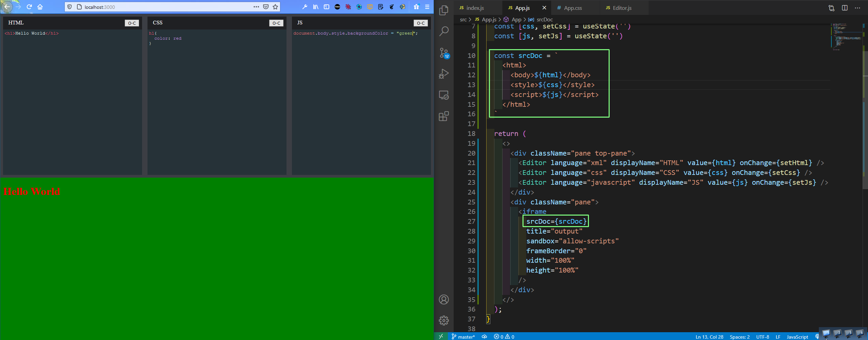This screenshot has height=340, width=868.
Task: Switch to virtual desktop 3
Action: point(849,334)
